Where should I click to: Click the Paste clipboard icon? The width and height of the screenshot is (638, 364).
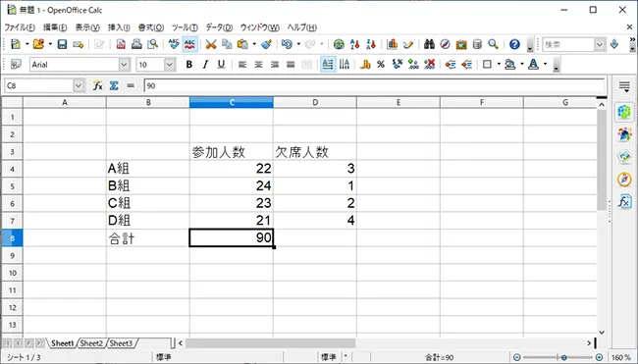pos(242,44)
